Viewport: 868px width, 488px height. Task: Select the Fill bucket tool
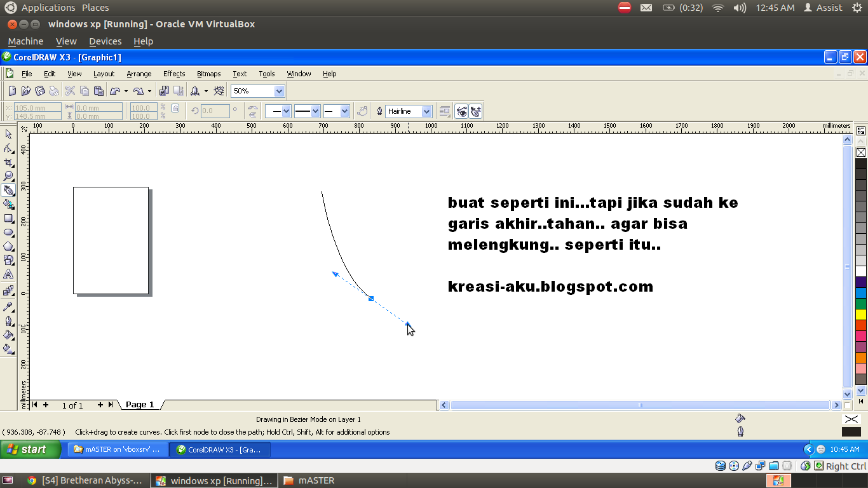[x=8, y=334]
